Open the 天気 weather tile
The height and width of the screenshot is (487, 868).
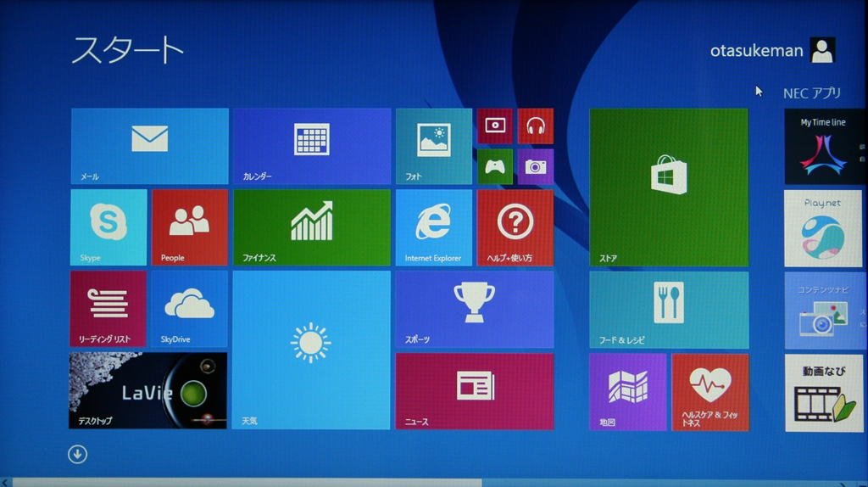point(311,350)
